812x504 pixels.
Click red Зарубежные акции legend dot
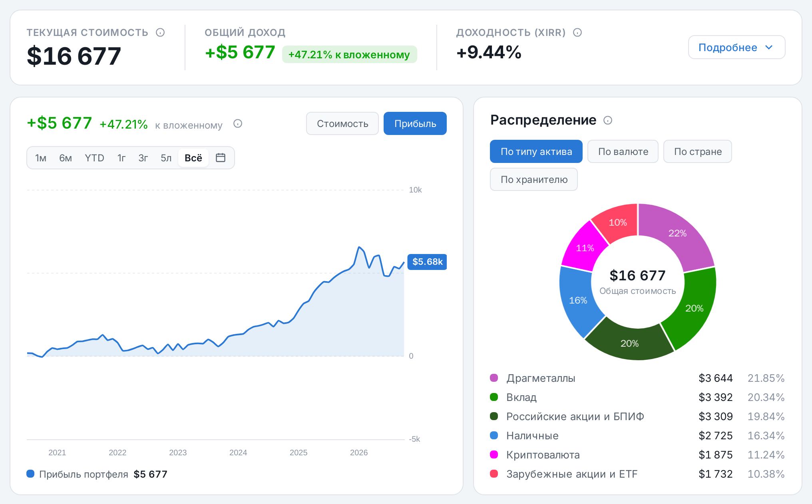point(494,474)
